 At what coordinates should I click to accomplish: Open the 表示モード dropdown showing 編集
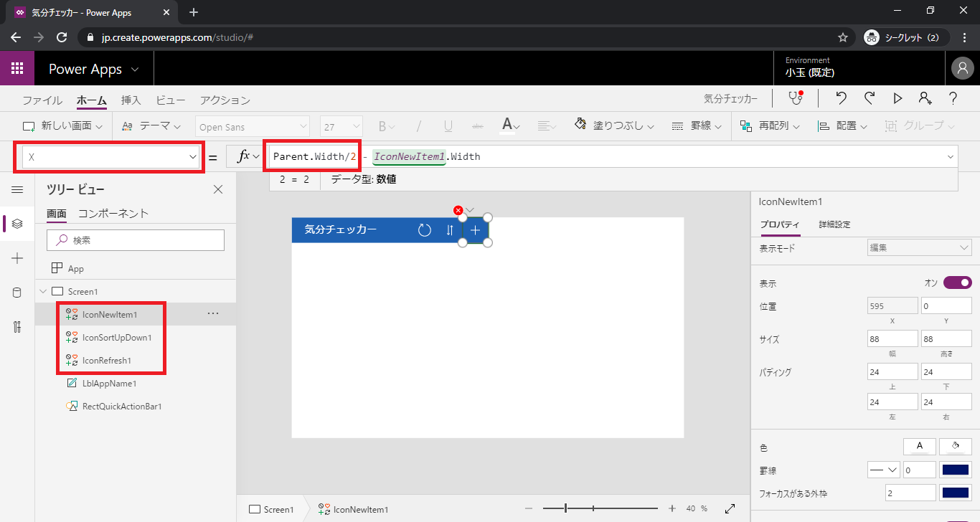(920, 247)
